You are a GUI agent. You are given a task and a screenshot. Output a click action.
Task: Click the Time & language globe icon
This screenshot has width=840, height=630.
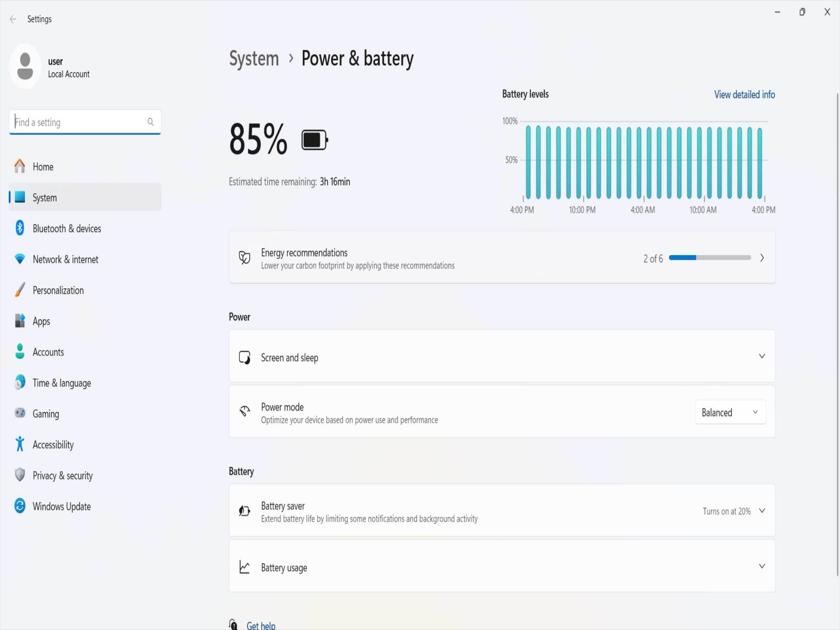coord(20,382)
